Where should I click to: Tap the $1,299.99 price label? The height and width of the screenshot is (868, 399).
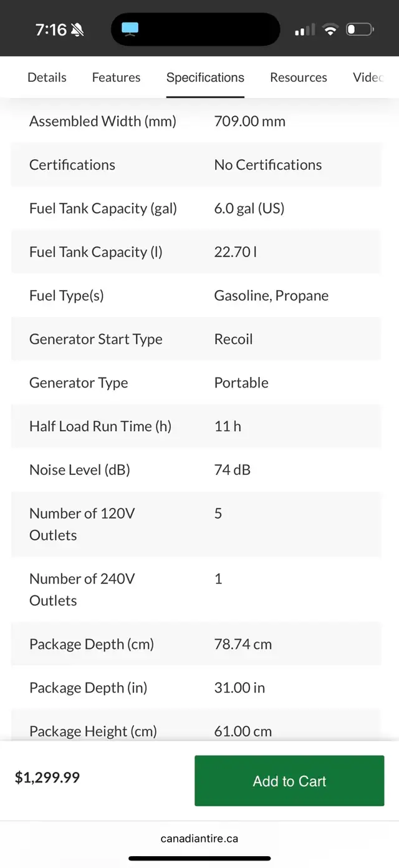(47, 778)
